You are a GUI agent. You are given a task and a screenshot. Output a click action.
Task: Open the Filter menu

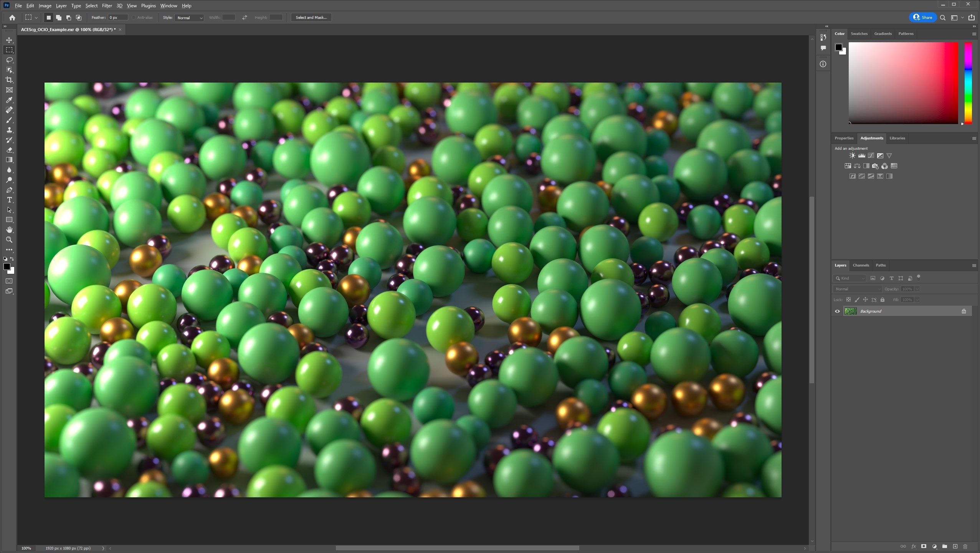click(x=107, y=6)
